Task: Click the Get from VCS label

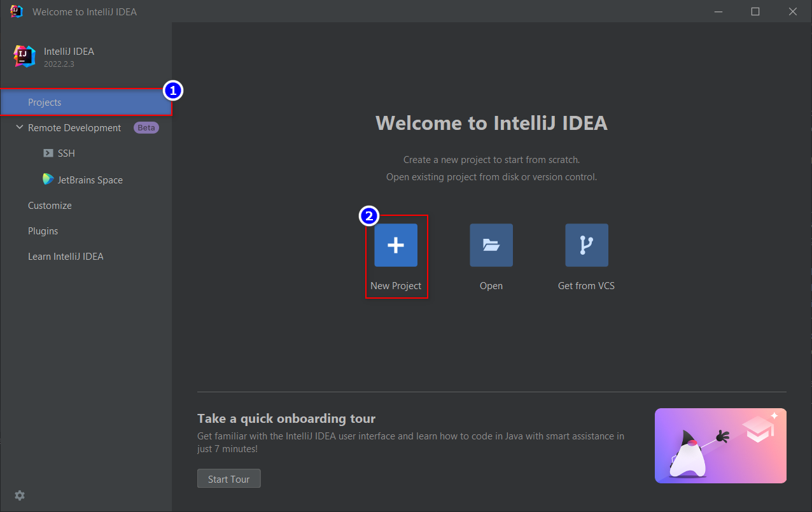Action: coord(587,286)
